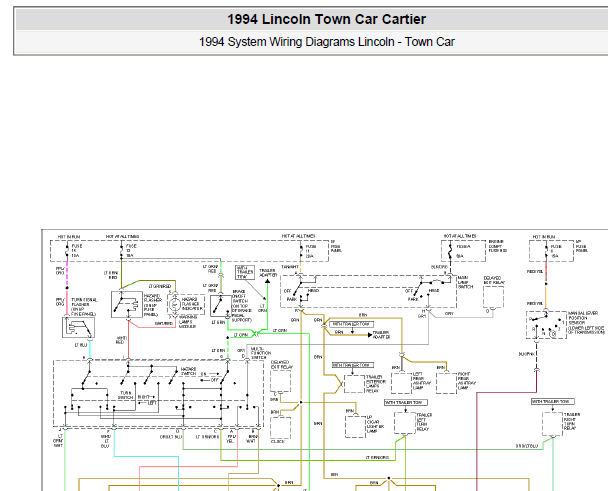Select the "Clock" label

pyautogui.click(x=278, y=441)
